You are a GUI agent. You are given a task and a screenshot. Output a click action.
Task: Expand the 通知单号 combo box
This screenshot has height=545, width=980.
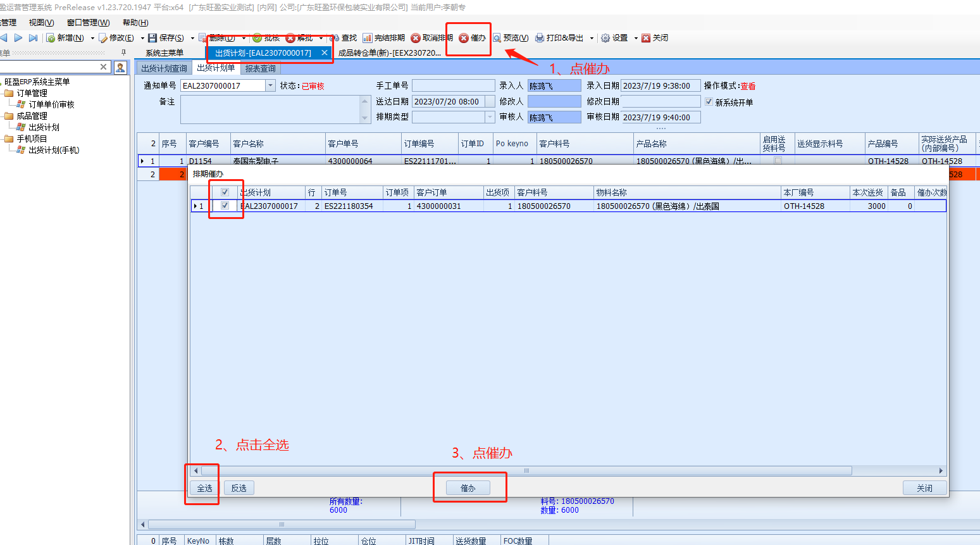271,85
